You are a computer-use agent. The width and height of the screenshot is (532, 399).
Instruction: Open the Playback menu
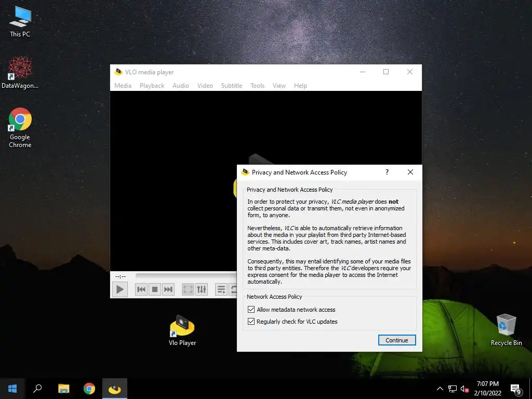click(152, 86)
